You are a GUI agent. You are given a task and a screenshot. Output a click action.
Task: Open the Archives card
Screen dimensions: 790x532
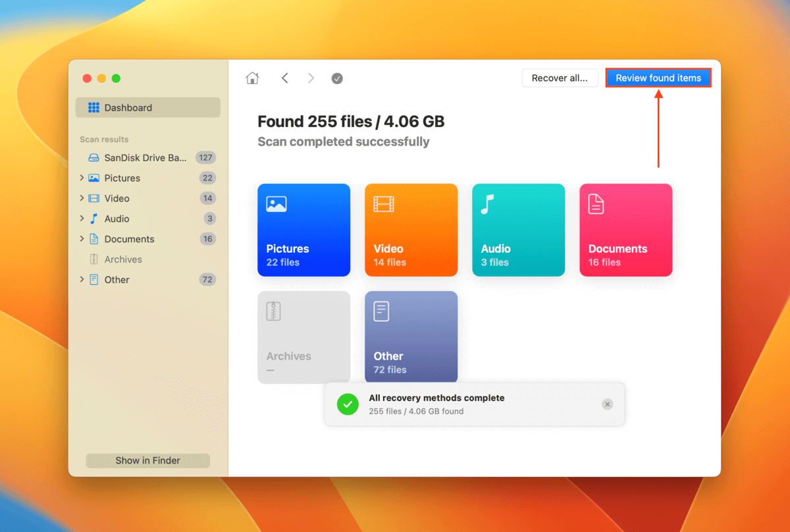304,337
